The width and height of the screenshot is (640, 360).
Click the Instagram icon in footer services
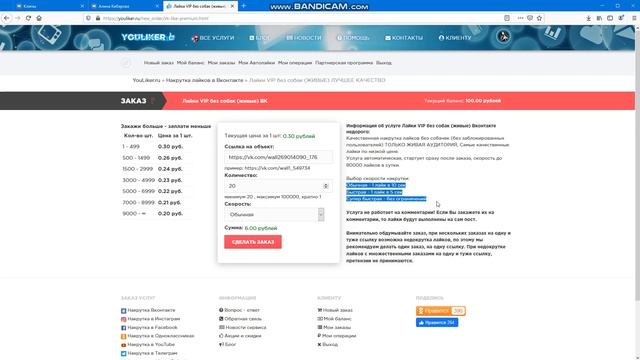click(x=123, y=319)
